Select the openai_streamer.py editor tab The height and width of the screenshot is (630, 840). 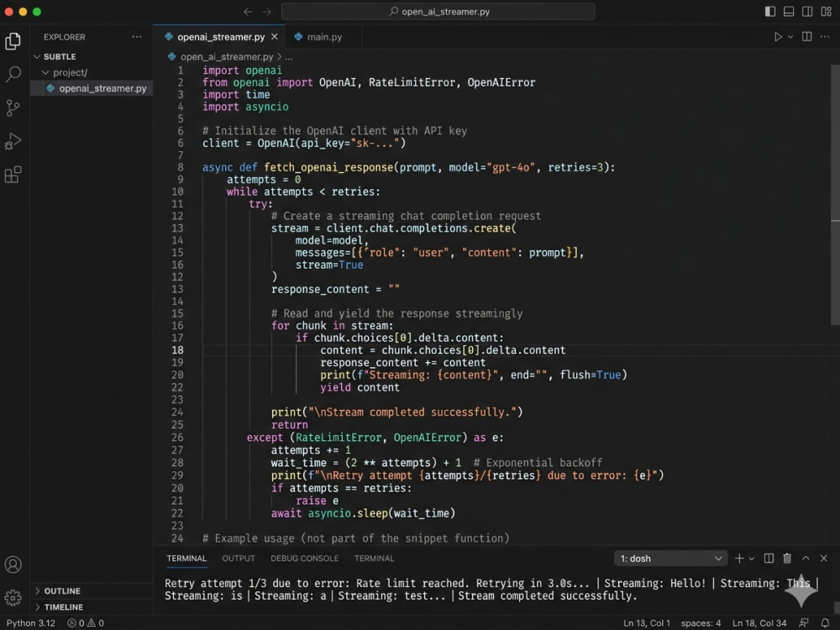tap(220, 37)
